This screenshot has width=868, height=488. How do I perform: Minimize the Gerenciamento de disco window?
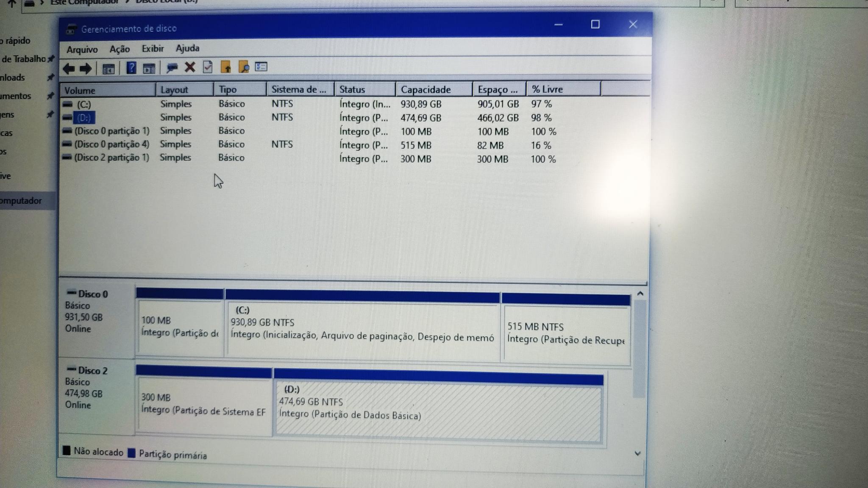559,25
